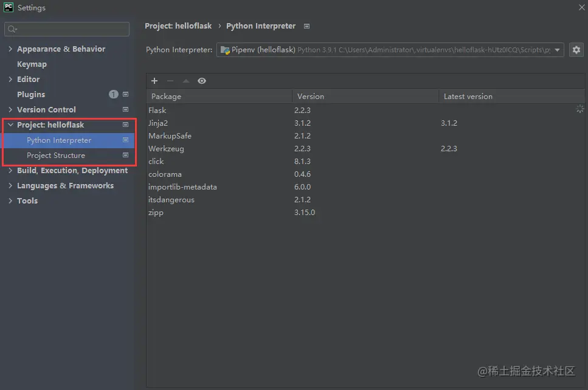
Task: Click the minus uninstall package icon
Action: coord(170,81)
